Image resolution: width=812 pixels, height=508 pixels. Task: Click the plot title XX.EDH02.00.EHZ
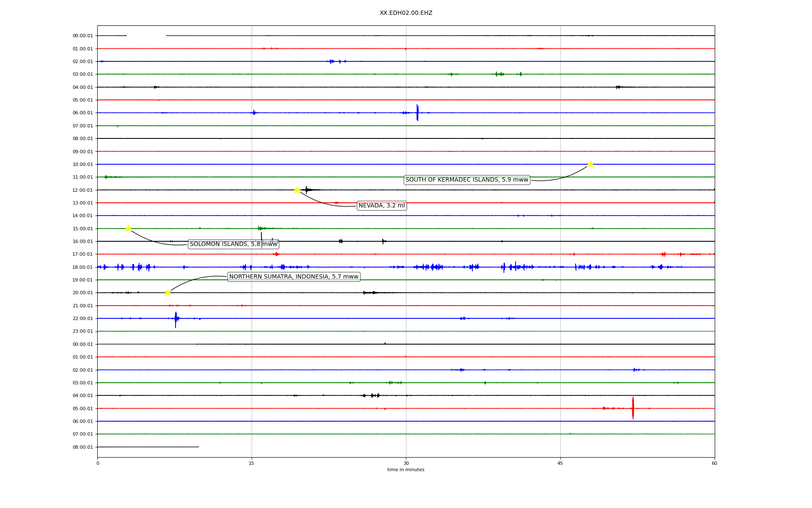406,13
